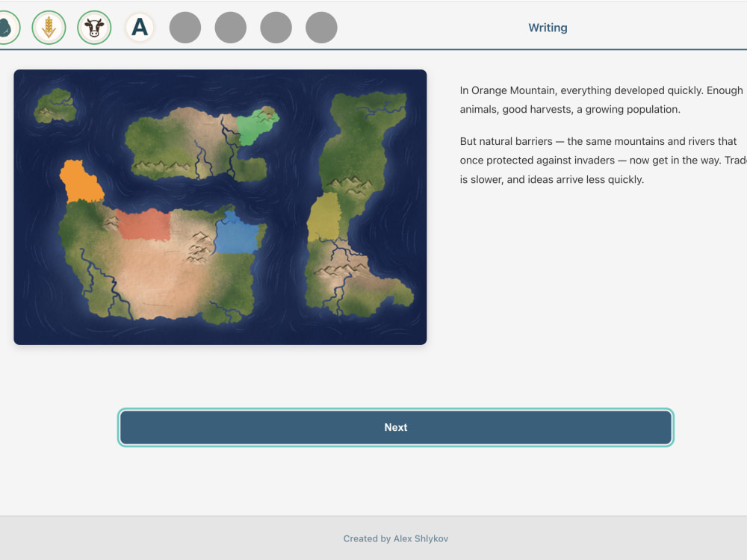
Task: Click the last gray locked stage circle
Action: tap(321, 28)
